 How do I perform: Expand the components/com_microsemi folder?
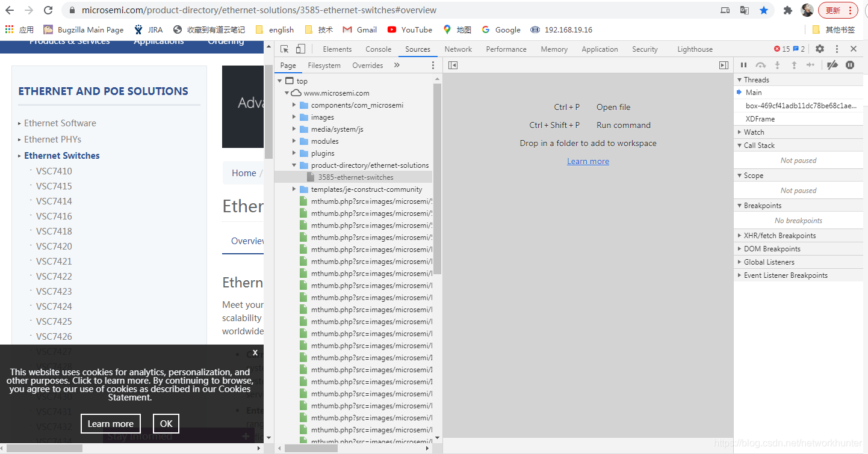tap(294, 105)
